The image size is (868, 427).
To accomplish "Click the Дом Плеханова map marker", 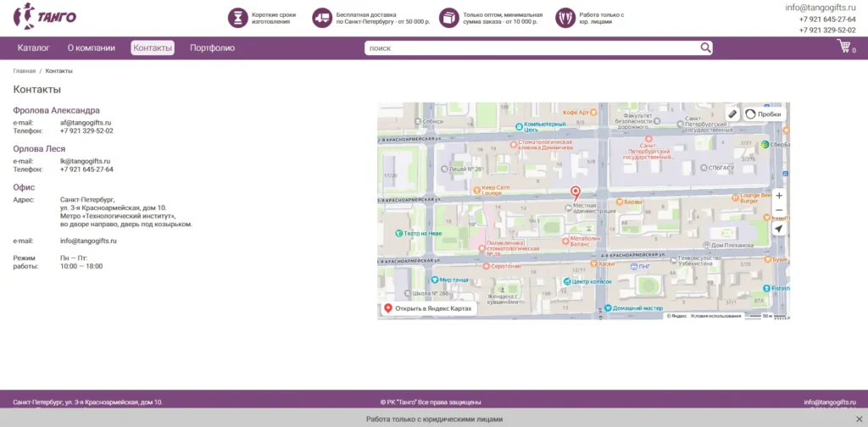I will [706, 245].
